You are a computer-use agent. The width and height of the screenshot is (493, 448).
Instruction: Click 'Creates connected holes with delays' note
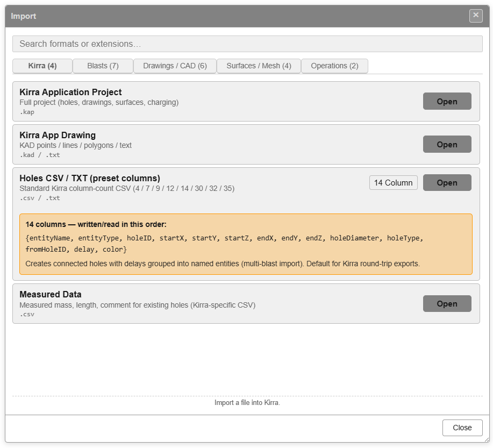click(x=223, y=264)
